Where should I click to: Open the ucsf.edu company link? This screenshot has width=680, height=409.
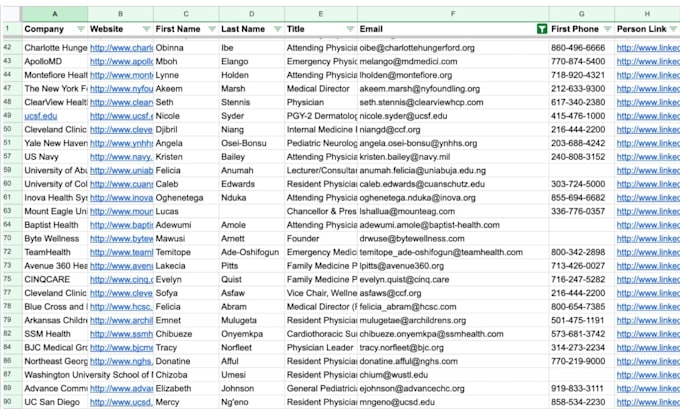click(x=41, y=116)
